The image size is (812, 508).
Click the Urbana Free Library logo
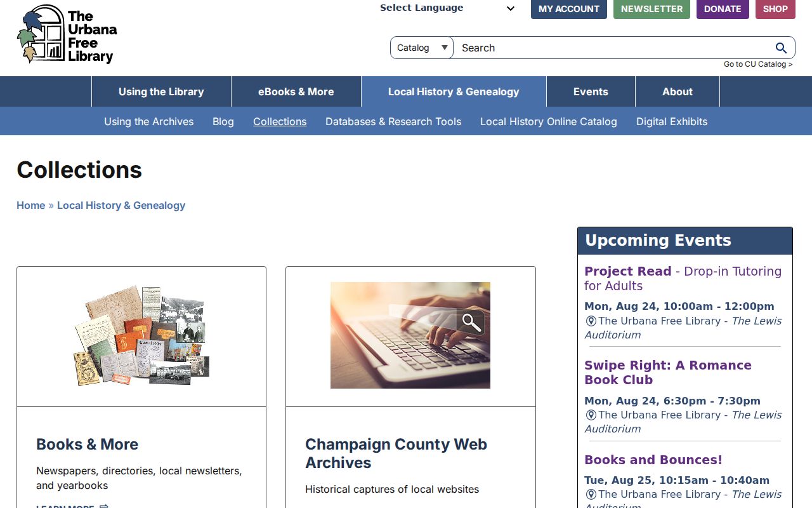(x=67, y=34)
